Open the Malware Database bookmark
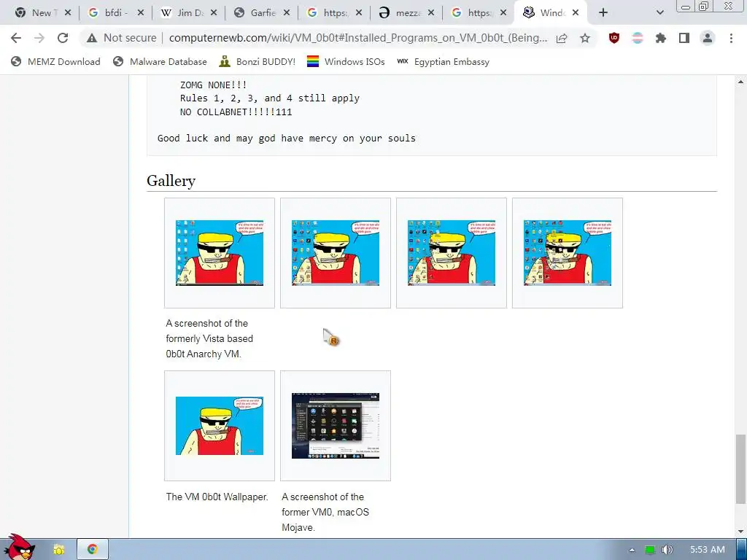Screen dimensions: 747x560 click(x=160, y=61)
